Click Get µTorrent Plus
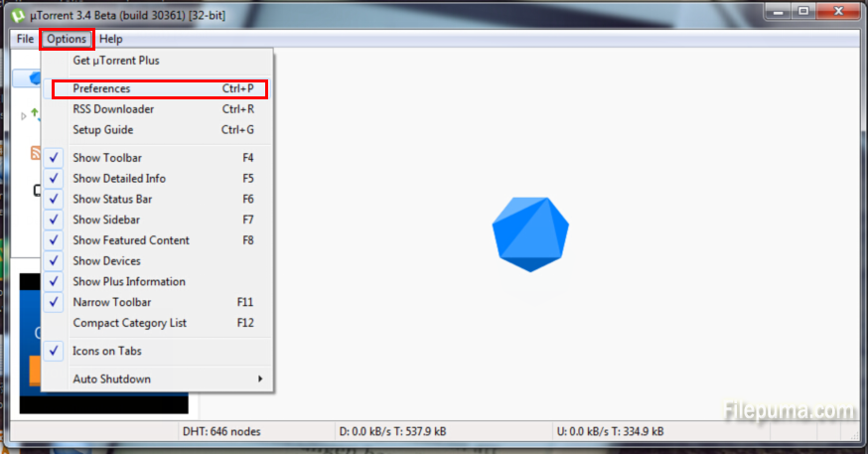Image resolution: width=868 pixels, height=454 pixels. [116, 61]
